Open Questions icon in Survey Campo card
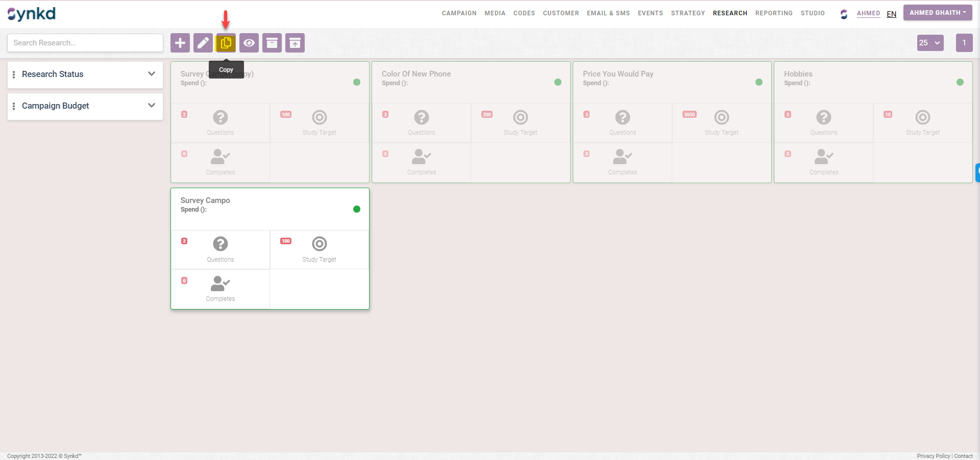 [x=220, y=244]
